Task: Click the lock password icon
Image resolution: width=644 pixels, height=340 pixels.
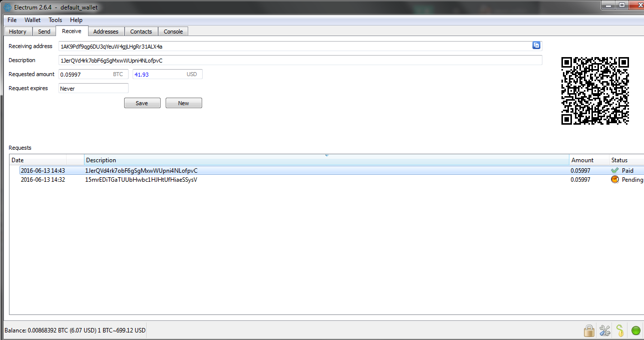Action: (589, 330)
